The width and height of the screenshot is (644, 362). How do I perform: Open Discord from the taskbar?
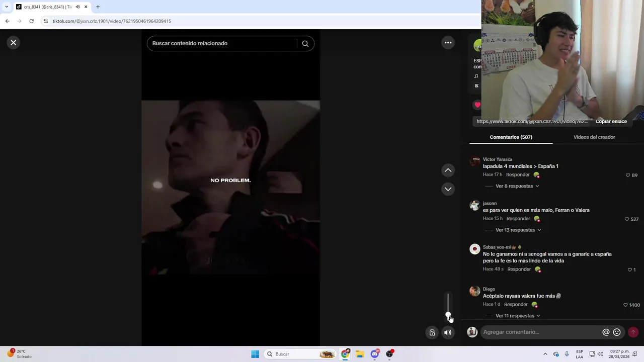coord(374,354)
